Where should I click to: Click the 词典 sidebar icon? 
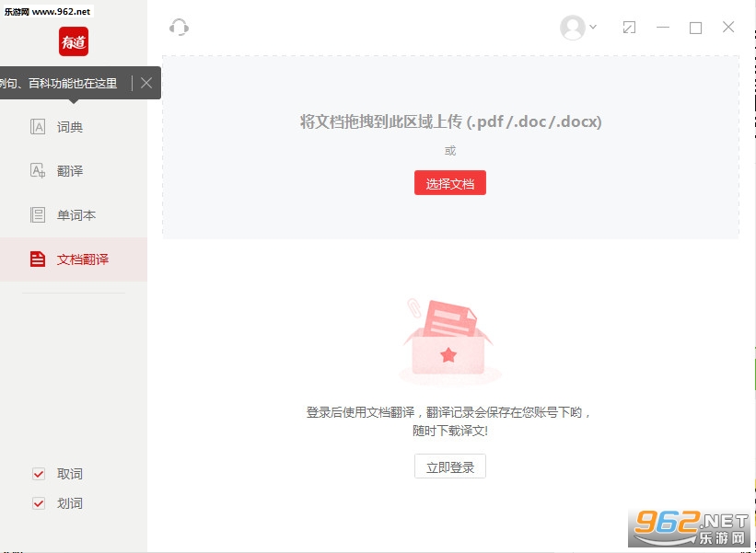click(x=38, y=127)
